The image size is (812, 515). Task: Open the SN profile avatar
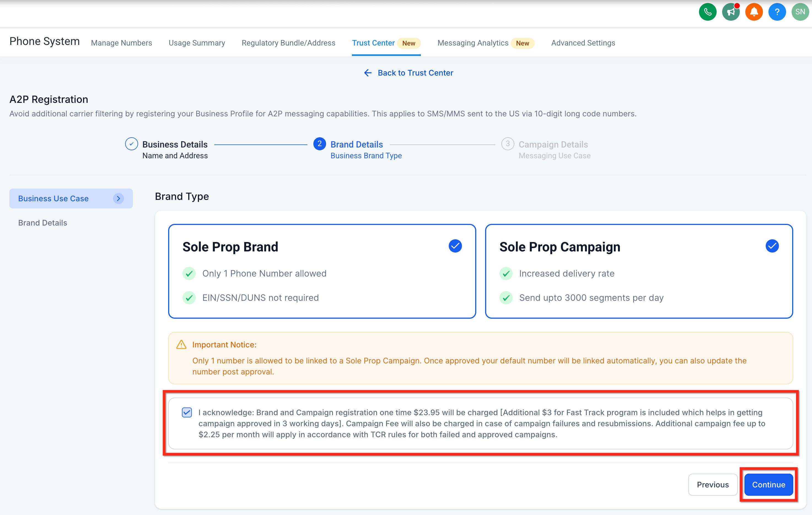(x=800, y=12)
